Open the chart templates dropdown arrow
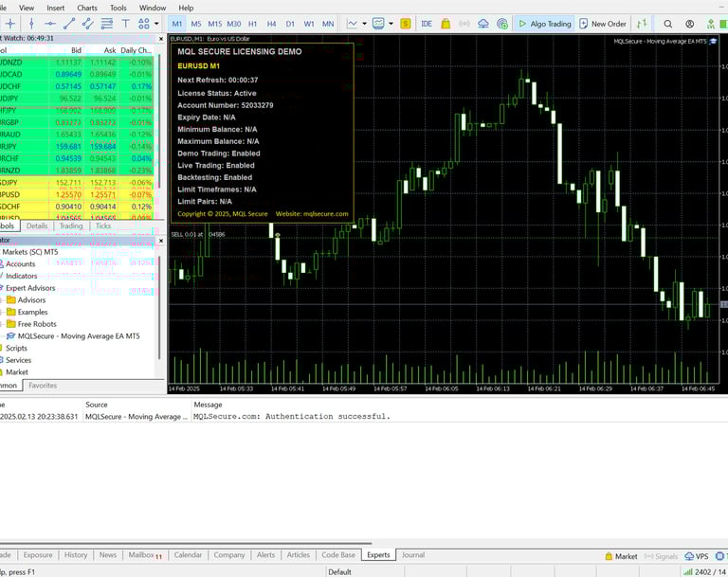This screenshot has width=728, height=577. tap(391, 24)
